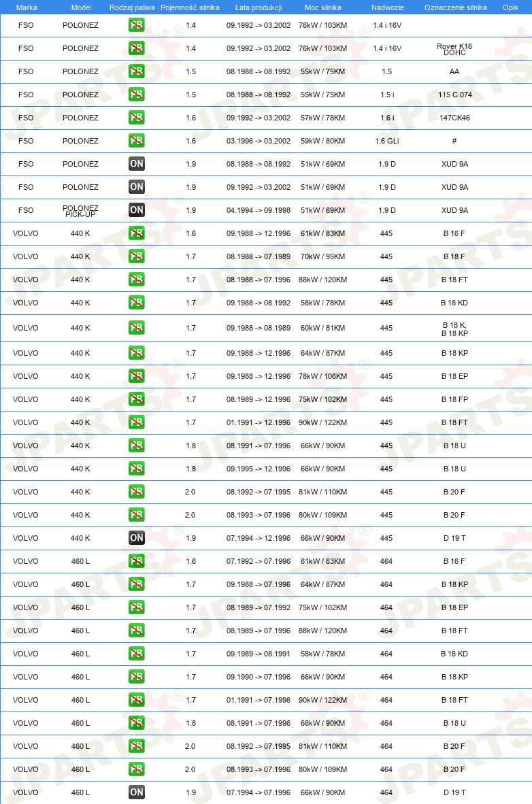Click the petrol icon in the Volvo B 18 F 70kW row
The image size is (532, 804).
(x=137, y=256)
